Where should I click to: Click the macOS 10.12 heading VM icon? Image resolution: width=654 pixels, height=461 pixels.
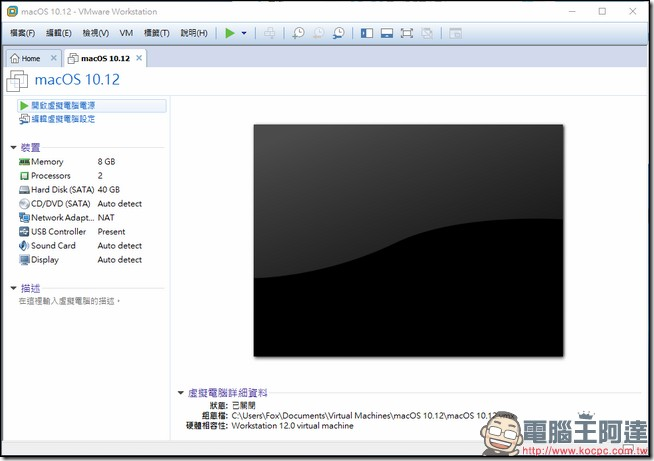(17, 81)
